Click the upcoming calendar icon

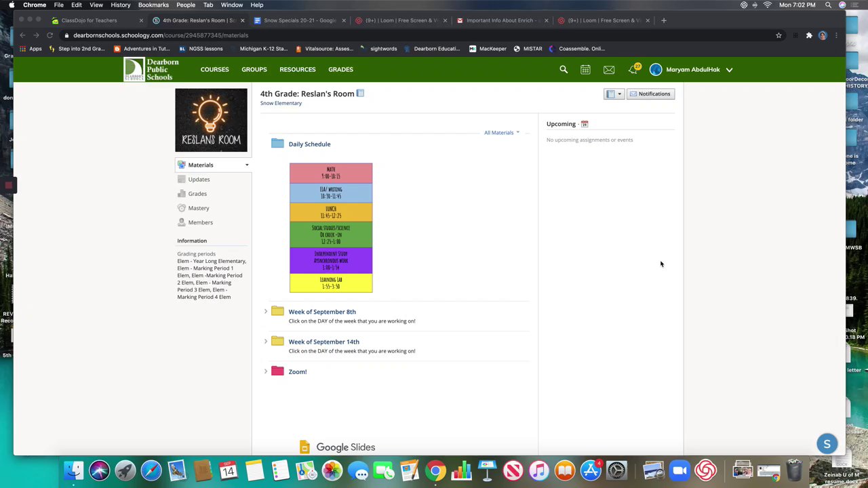585,124
